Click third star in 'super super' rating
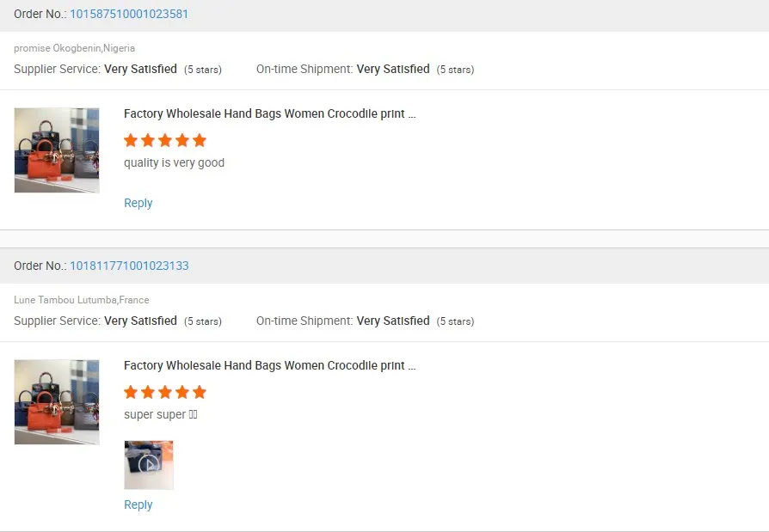The height and width of the screenshot is (532, 769). pos(165,392)
